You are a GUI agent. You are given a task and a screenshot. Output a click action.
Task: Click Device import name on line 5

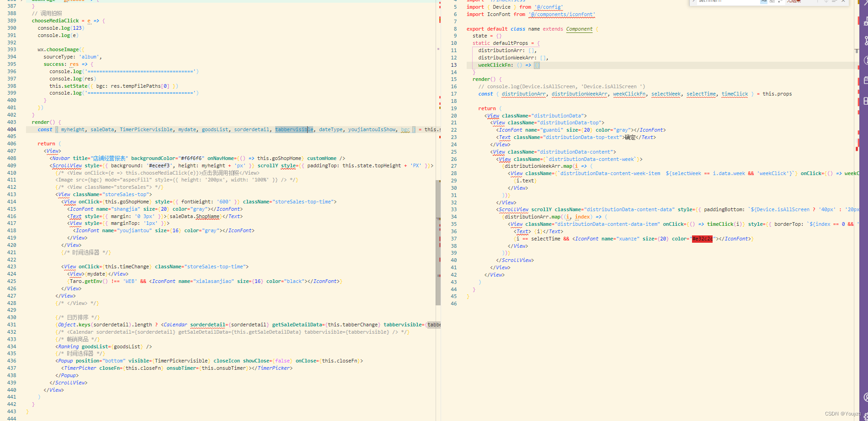(x=501, y=7)
